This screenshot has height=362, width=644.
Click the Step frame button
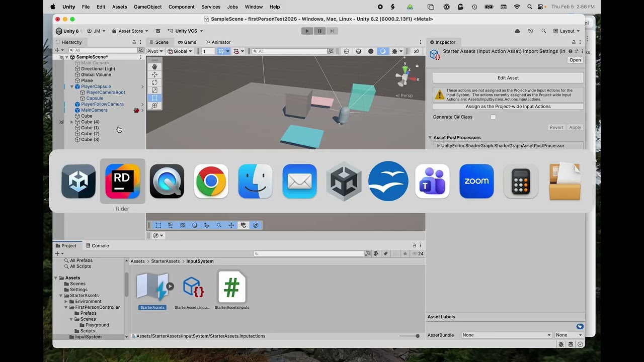[x=332, y=31]
